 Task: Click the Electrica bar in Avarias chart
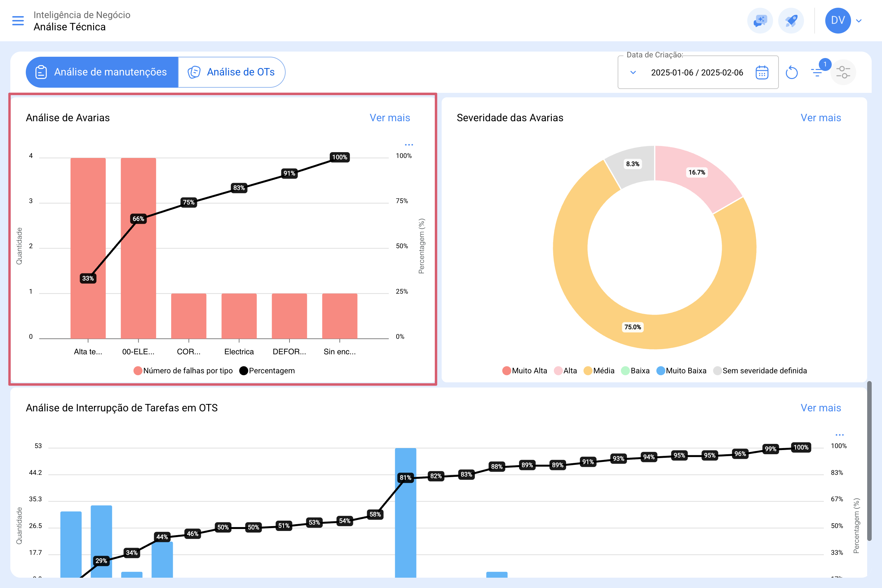[x=239, y=316]
